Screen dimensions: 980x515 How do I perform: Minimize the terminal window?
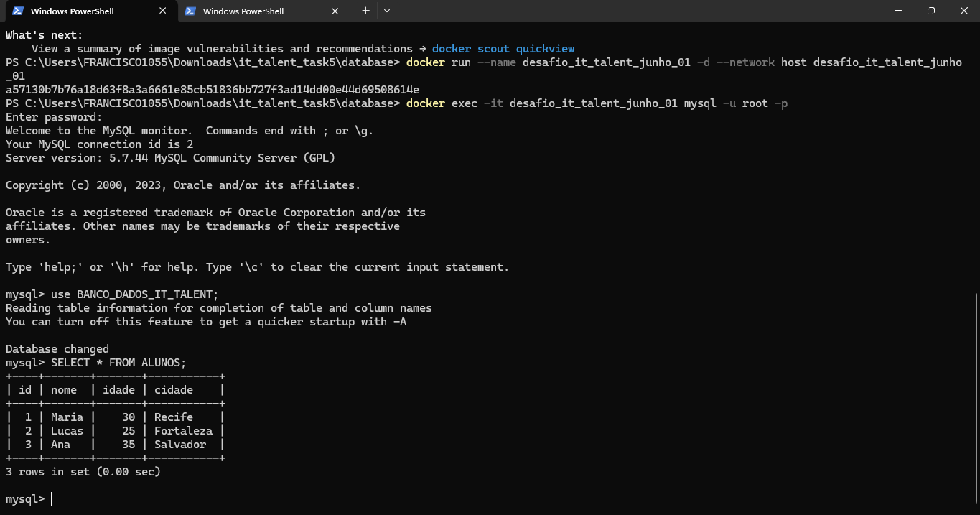897,11
